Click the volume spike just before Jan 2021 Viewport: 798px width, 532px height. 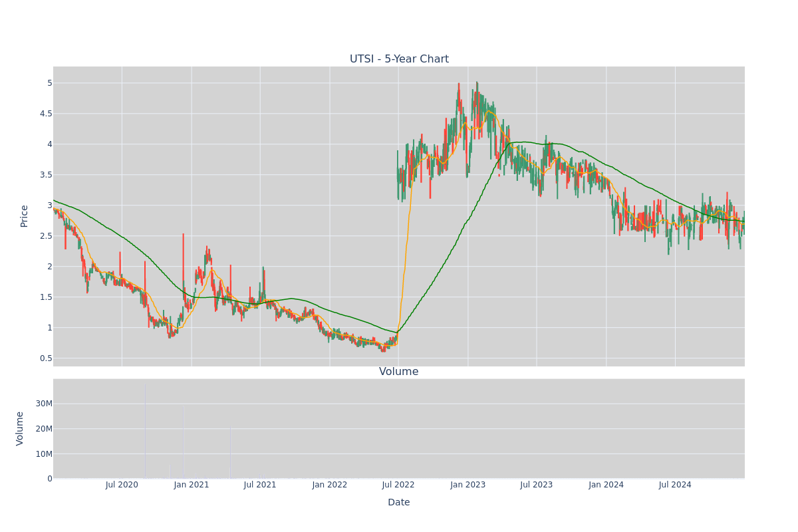click(x=184, y=443)
